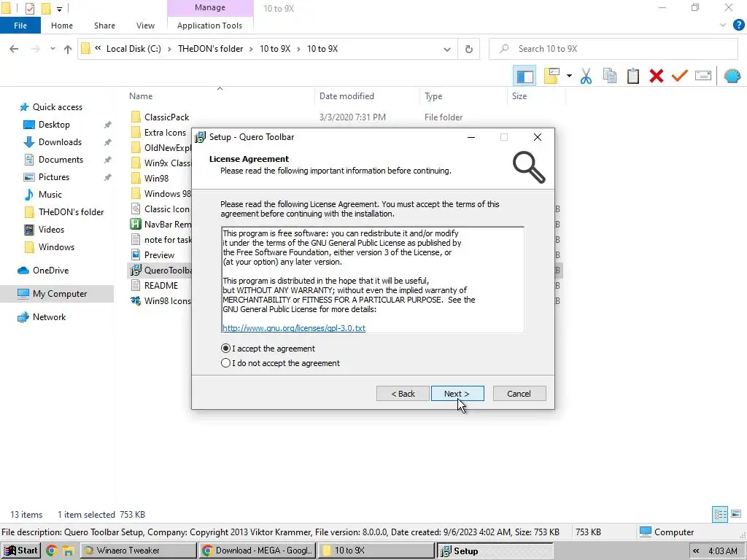Select 'I do not accept the agreement'
747x560 pixels.
(x=281, y=363)
